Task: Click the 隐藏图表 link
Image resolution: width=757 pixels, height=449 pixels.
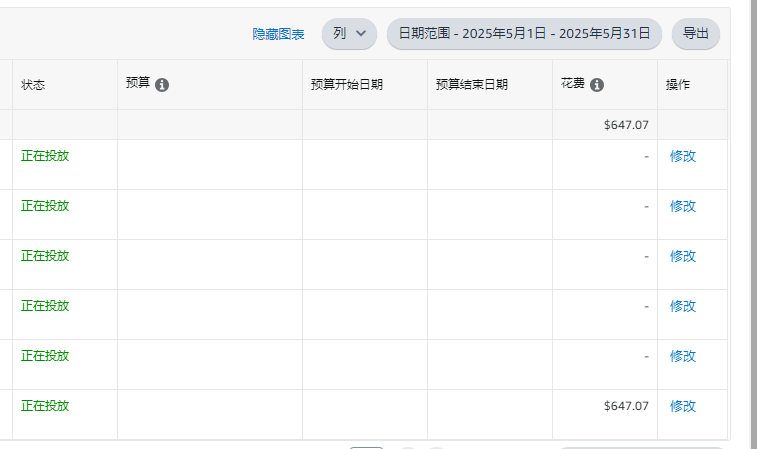Action: click(x=278, y=34)
